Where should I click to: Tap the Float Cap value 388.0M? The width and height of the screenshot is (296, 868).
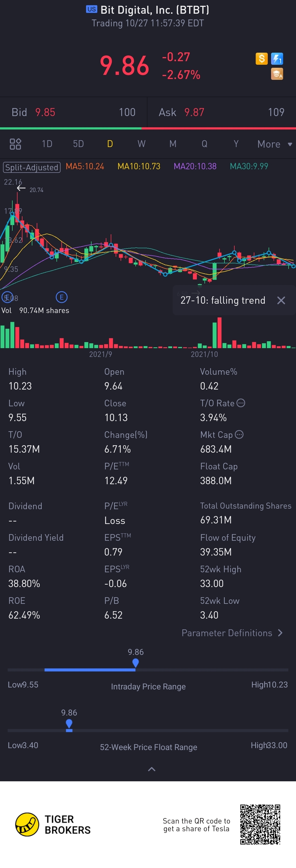pyautogui.click(x=216, y=481)
